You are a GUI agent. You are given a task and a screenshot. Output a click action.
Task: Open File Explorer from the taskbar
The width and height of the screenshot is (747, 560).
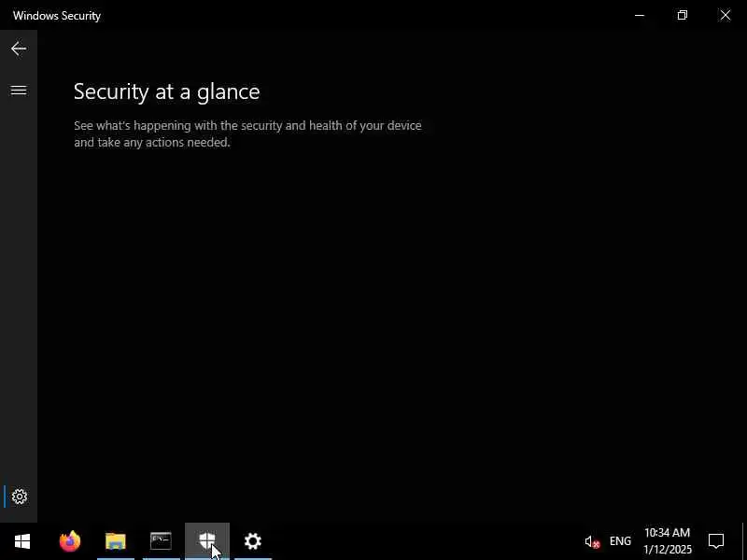[115, 541]
